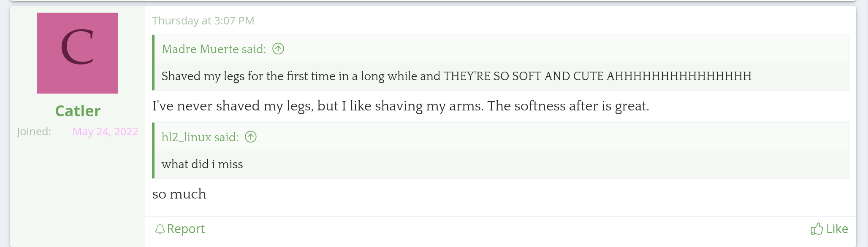
Task: Click the up-arrow icon beside Madre Muerte's quote
Action: click(x=278, y=49)
